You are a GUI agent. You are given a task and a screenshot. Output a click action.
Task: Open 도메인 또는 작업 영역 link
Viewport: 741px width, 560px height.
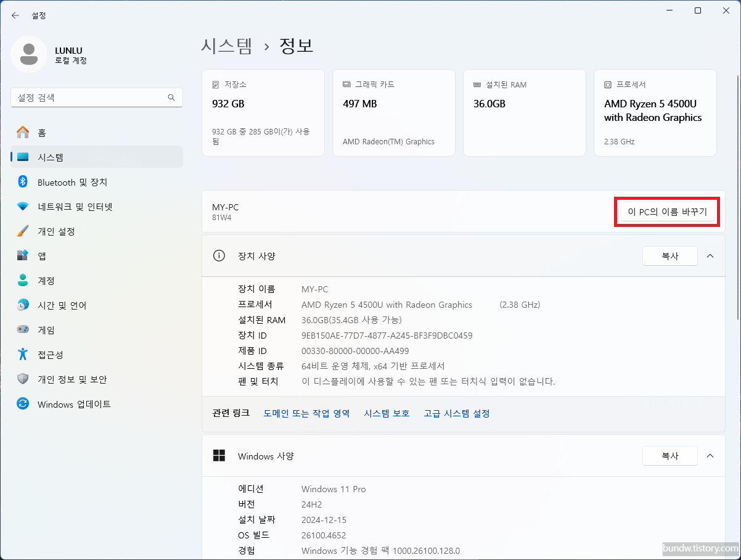306,413
